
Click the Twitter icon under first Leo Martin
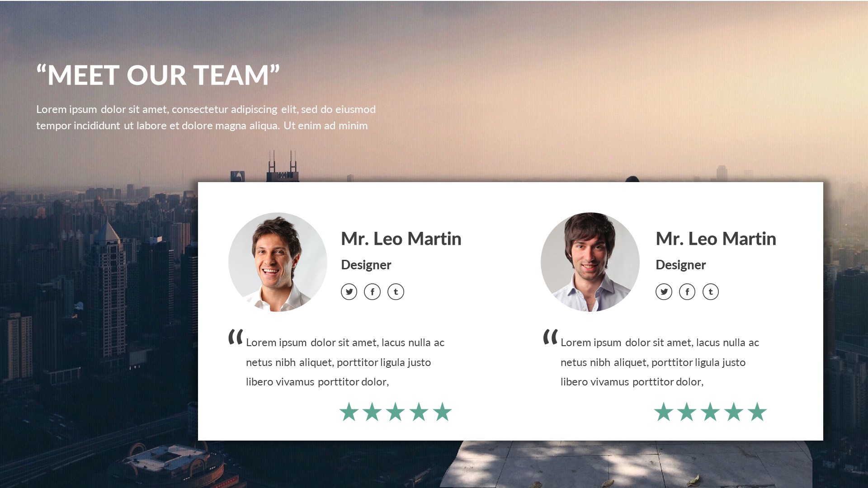point(349,292)
